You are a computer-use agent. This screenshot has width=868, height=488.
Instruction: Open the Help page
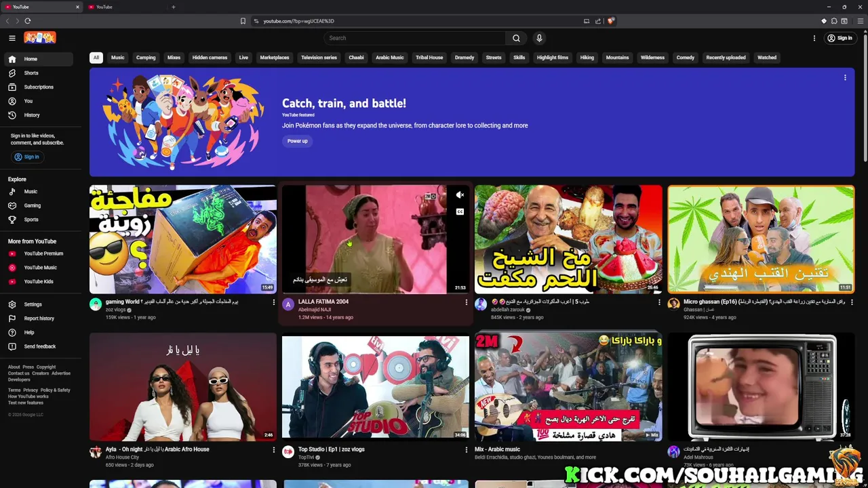[x=38, y=332]
